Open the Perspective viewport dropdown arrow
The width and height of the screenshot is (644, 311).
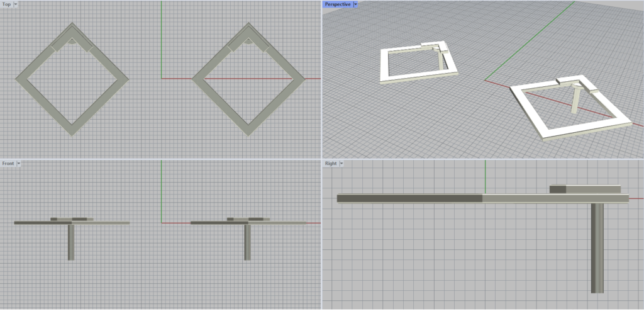coord(355,4)
